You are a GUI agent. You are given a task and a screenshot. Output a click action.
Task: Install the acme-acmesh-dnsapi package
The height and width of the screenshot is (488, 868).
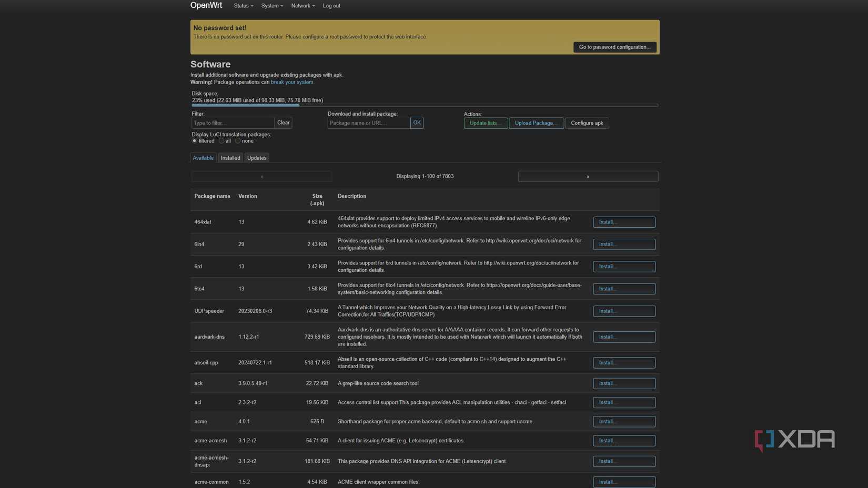[x=624, y=461]
